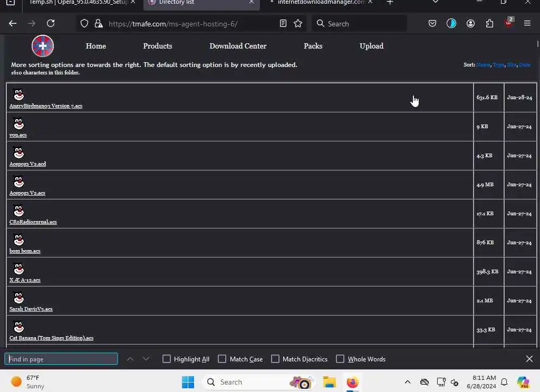This screenshot has width=540, height=392.
Task: Download AngryBirdman03 Version 7.acs
Action: tap(46, 106)
